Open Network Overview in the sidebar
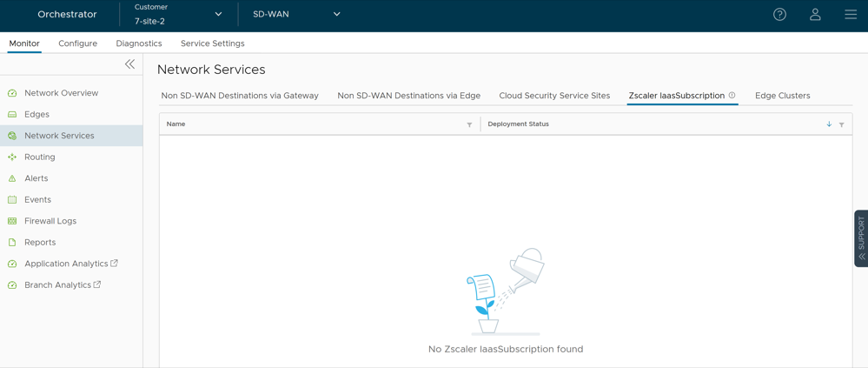 click(x=61, y=93)
